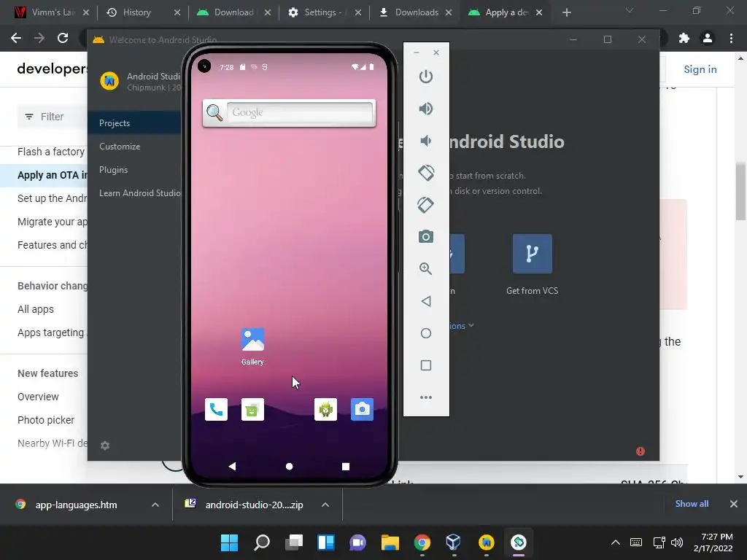Click the Filter box on developers page
The image size is (747, 560).
click(53, 117)
